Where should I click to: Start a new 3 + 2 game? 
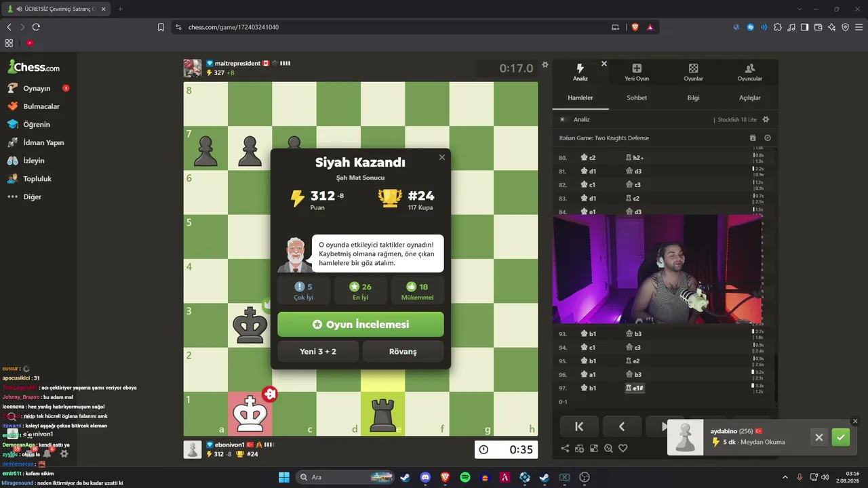tap(318, 352)
